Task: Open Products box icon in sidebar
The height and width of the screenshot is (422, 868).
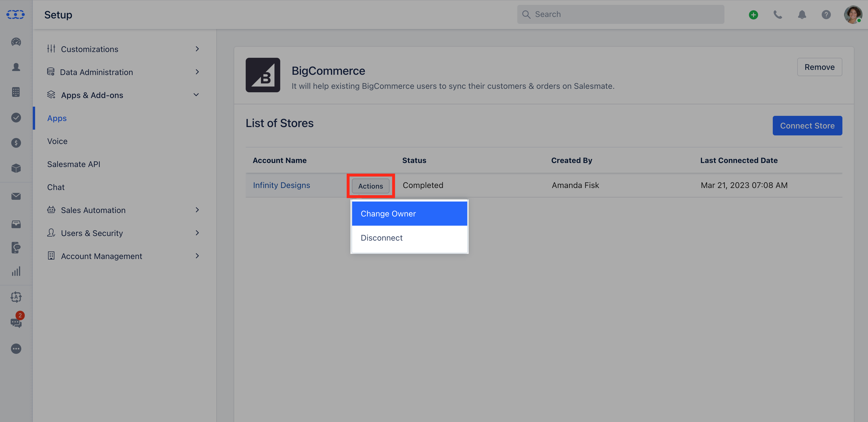Action: point(16,168)
